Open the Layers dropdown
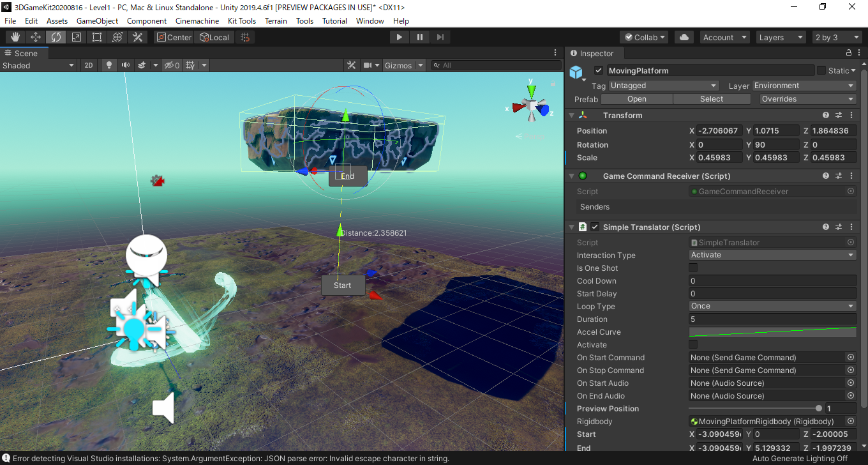 tap(781, 37)
